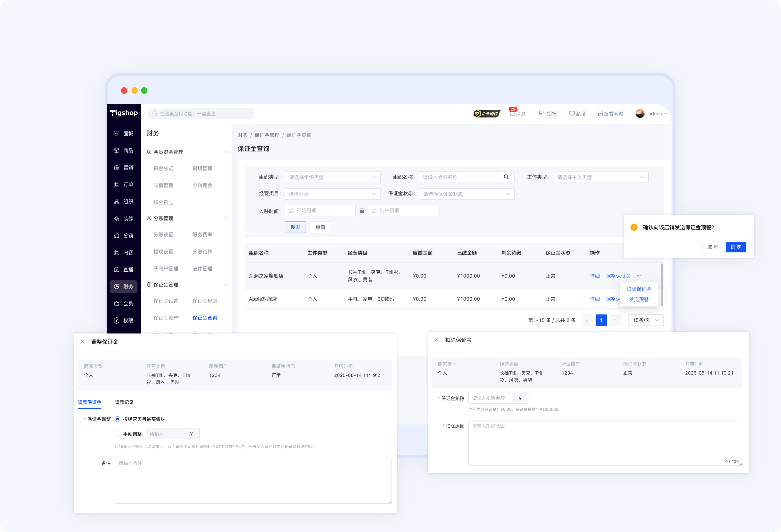Click the search magnifier beside 组织名称 field
Viewport: 781px width, 532px height.
coord(506,177)
